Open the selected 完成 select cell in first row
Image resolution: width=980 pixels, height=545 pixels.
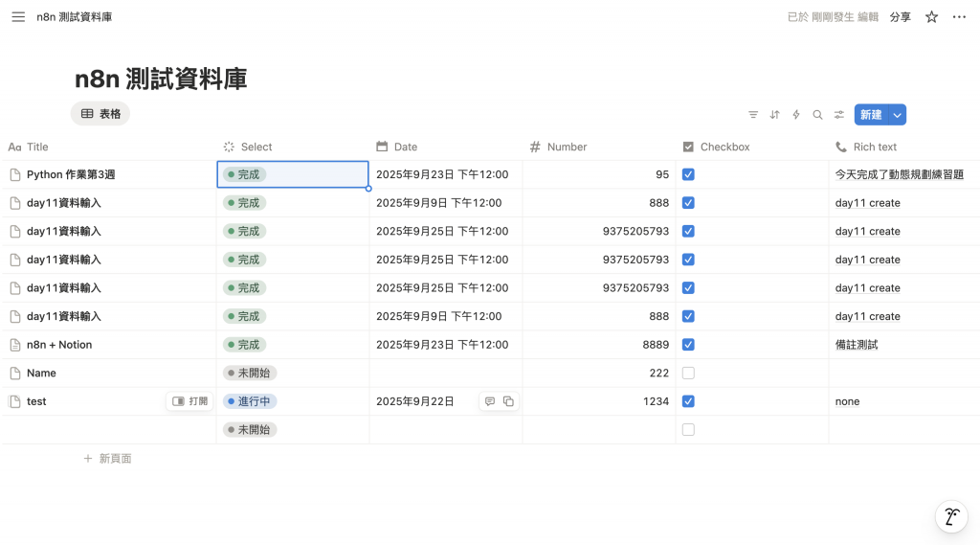click(x=293, y=174)
